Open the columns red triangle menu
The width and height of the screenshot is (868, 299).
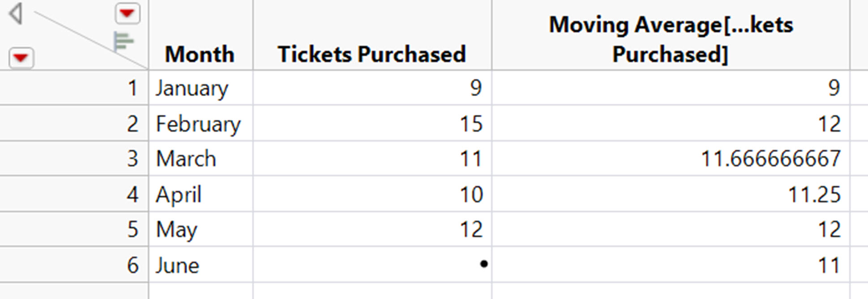(x=128, y=13)
